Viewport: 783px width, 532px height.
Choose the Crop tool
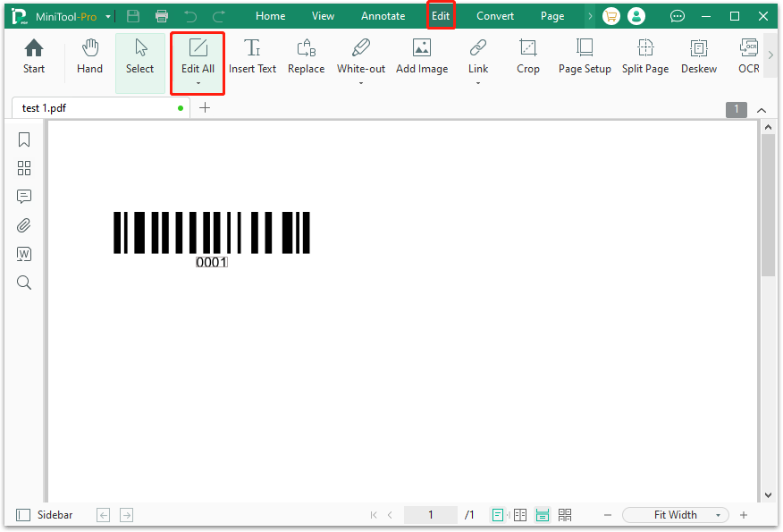[x=528, y=57]
